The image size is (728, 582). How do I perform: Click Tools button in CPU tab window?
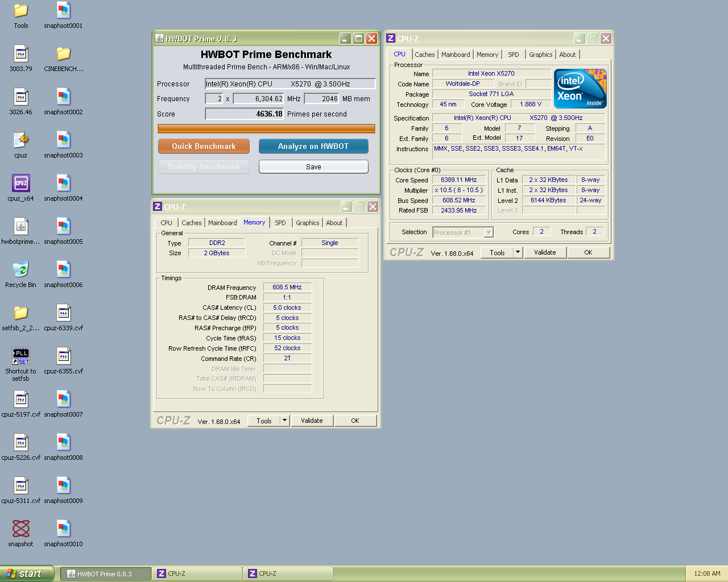click(497, 252)
